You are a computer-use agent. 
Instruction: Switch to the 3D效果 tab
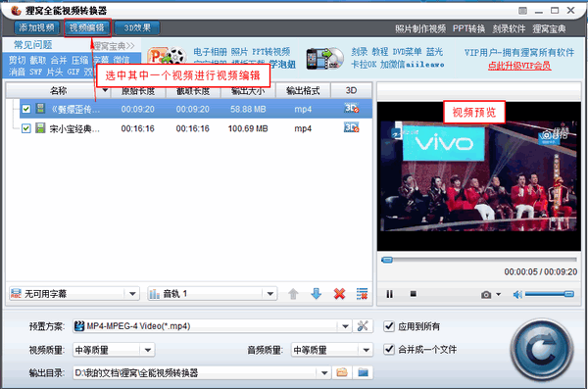137,27
